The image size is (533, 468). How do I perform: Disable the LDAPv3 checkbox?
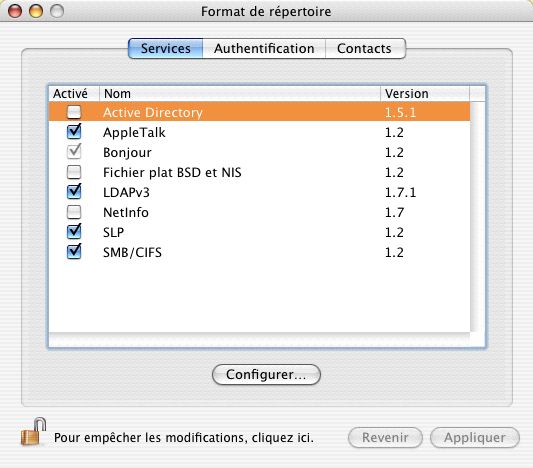(x=74, y=192)
